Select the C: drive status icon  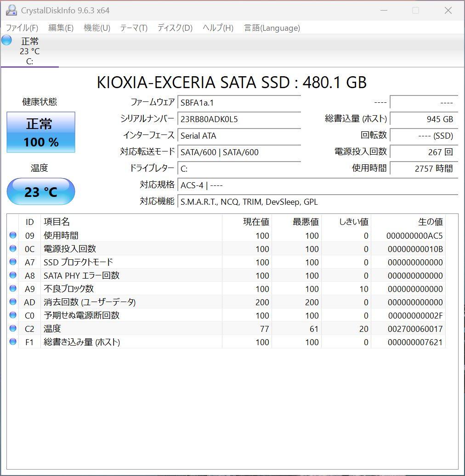coord(6,41)
